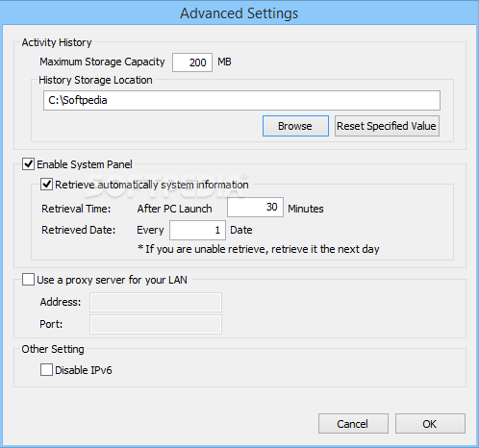Click the Advanced Settings title bar
The image size is (479, 448).
pos(239,12)
